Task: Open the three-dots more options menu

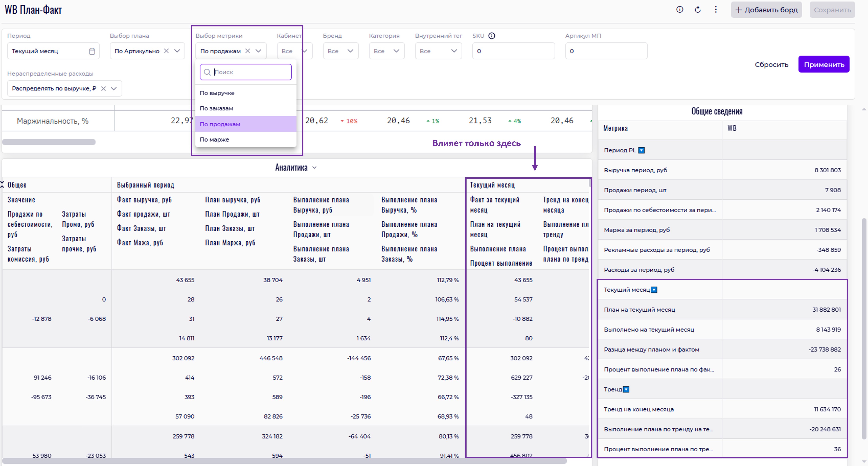Action: pyautogui.click(x=716, y=9)
